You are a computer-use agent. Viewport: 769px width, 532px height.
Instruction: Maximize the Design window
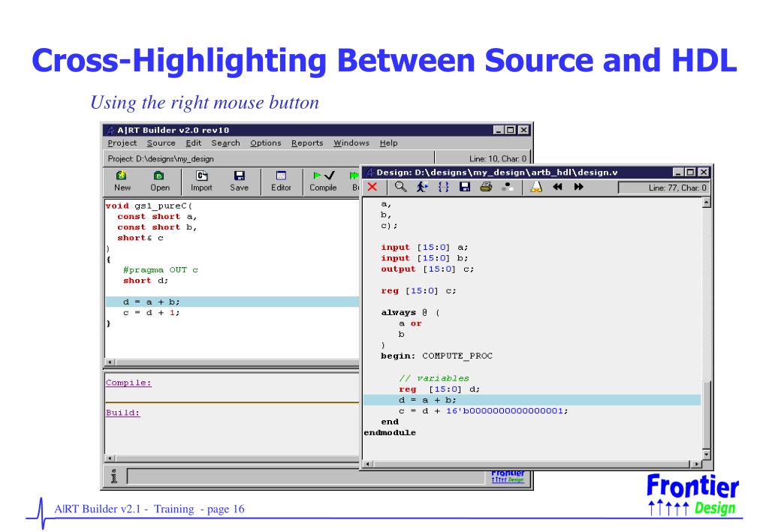click(691, 173)
